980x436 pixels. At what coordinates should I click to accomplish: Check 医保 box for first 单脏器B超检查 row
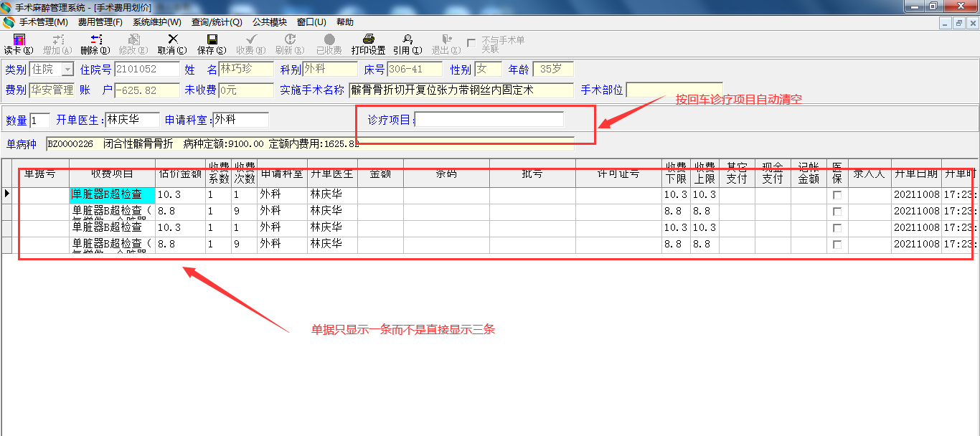[x=837, y=195]
